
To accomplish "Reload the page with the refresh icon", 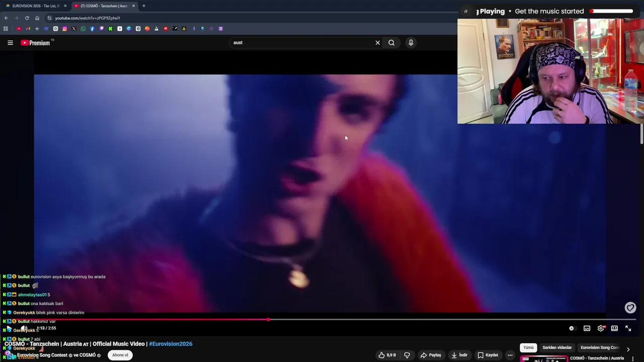I will [27, 18].
